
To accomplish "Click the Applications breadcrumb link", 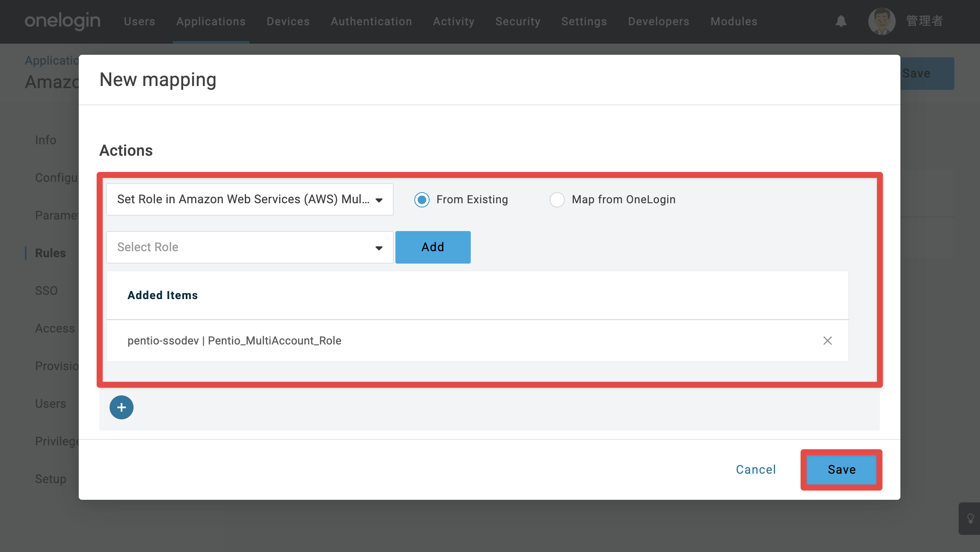I will tap(52, 60).
